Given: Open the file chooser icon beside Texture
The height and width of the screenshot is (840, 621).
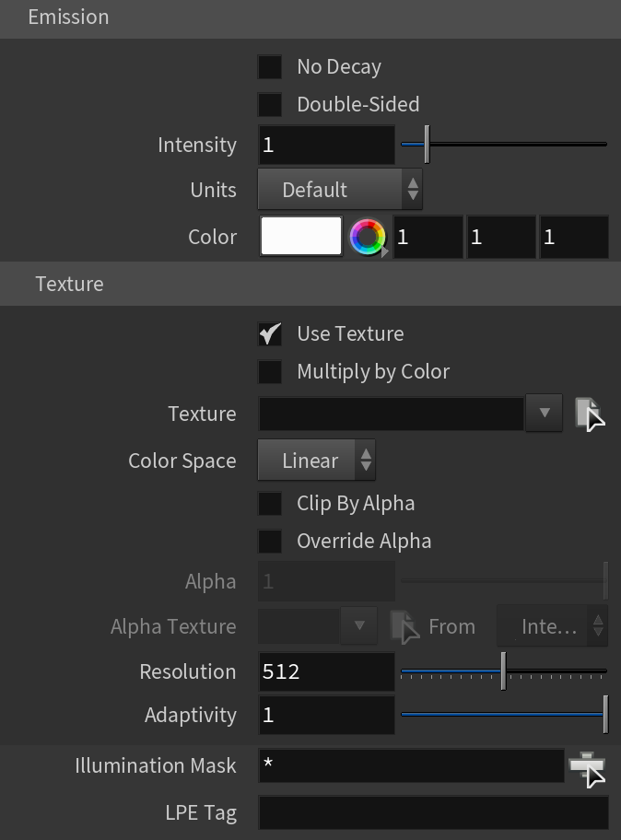Looking at the screenshot, I should pyautogui.click(x=590, y=414).
